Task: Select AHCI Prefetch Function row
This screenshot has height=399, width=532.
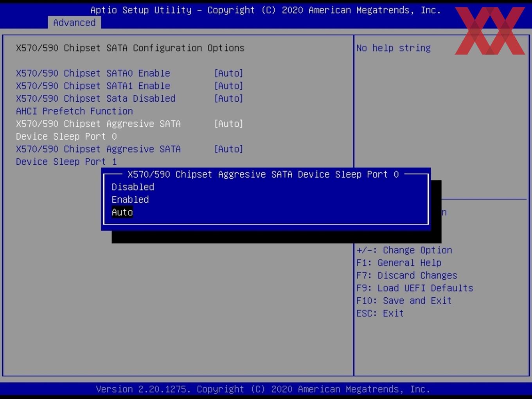Action: click(x=74, y=111)
